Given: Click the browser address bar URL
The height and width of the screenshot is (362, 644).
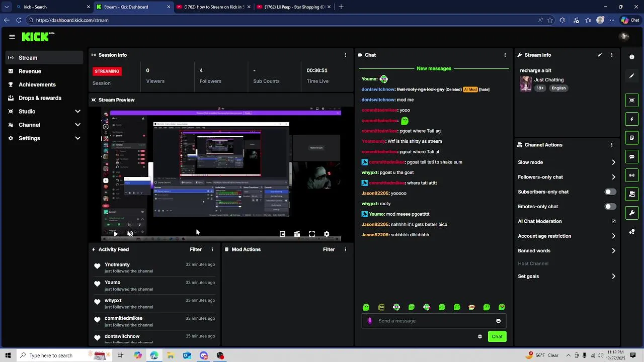Looking at the screenshot, I should pos(72,20).
